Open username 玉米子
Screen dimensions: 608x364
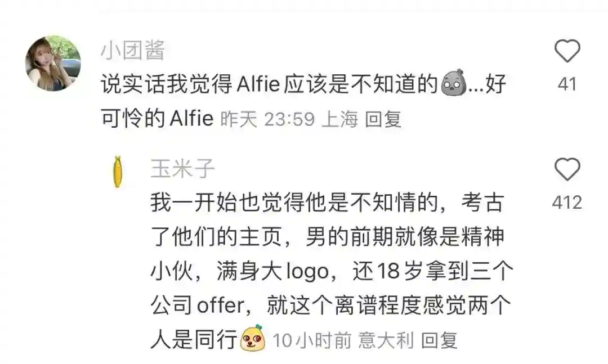[x=182, y=168]
